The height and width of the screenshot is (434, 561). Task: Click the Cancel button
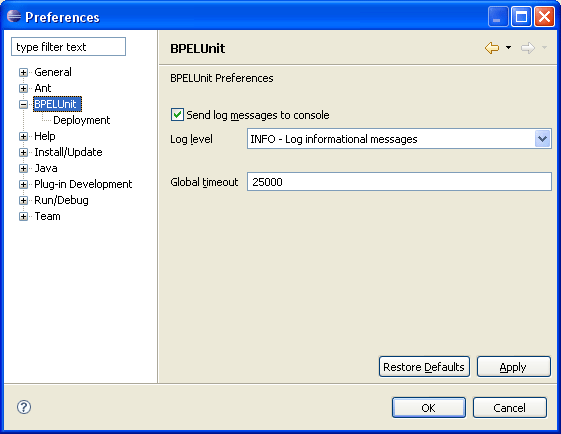(510, 408)
